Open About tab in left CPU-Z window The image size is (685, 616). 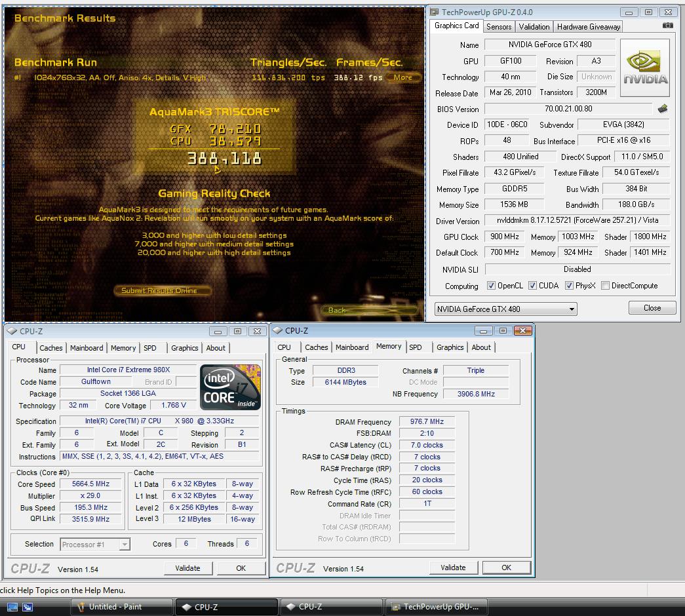(216, 348)
